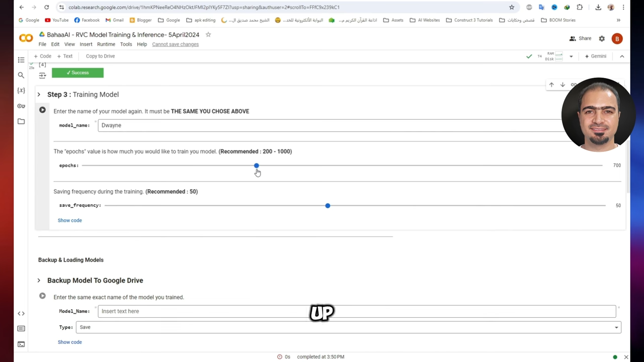Open the Type dropdown set to Save
Image resolution: width=644 pixels, height=362 pixels.
[x=348, y=327]
